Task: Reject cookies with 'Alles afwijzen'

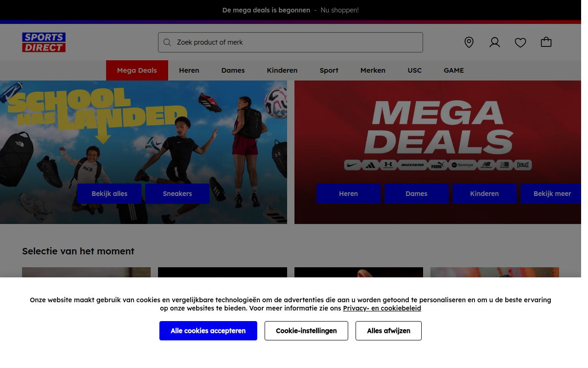Action: (389, 331)
